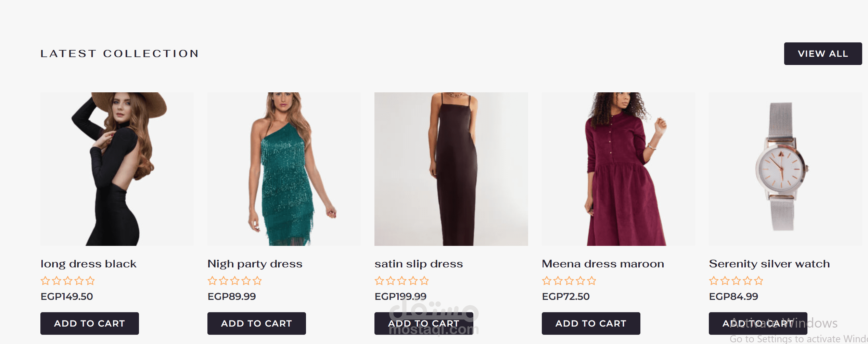The height and width of the screenshot is (344, 868).
Task: Rate Nigh party dress three stars
Action: (x=235, y=281)
